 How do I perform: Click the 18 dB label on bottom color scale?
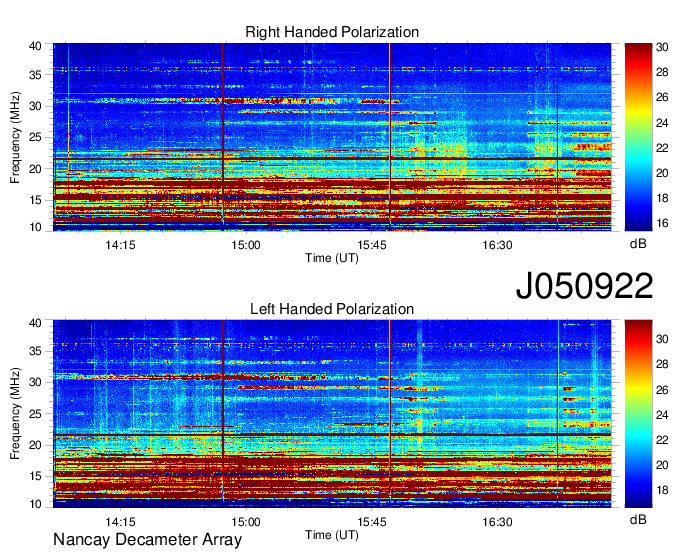pyautogui.click(x=662, y=490)
